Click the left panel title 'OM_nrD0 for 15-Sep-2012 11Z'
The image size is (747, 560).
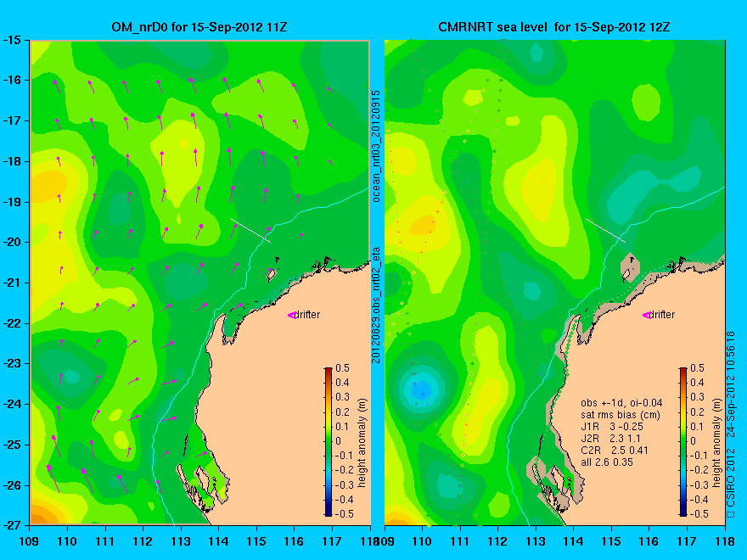point(199,26)
